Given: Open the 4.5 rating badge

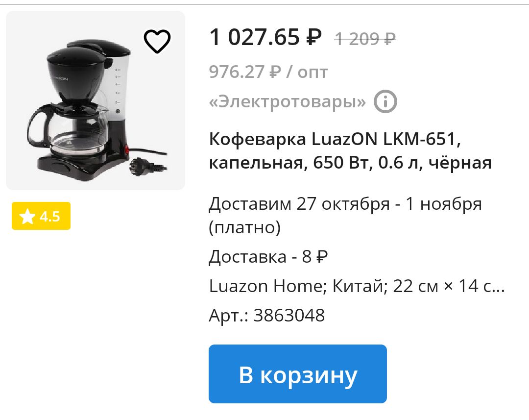Looking at the screenshot, I should pos(41,216).
